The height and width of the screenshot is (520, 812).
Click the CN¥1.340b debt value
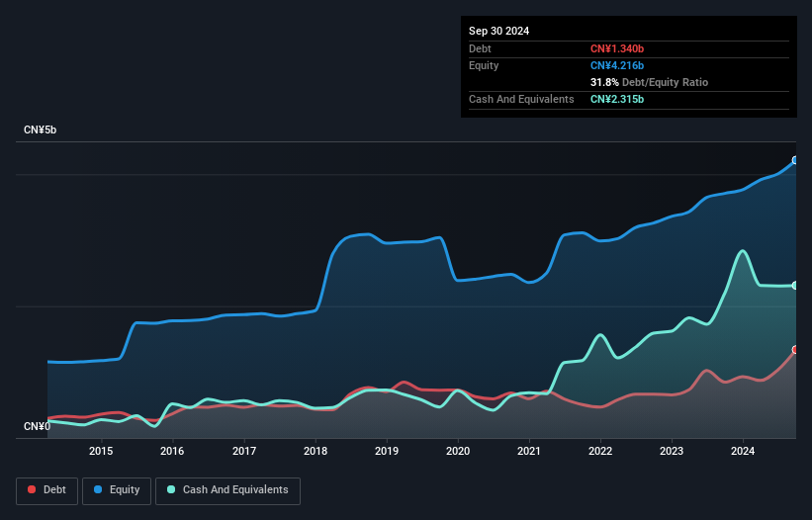[617, 48]
